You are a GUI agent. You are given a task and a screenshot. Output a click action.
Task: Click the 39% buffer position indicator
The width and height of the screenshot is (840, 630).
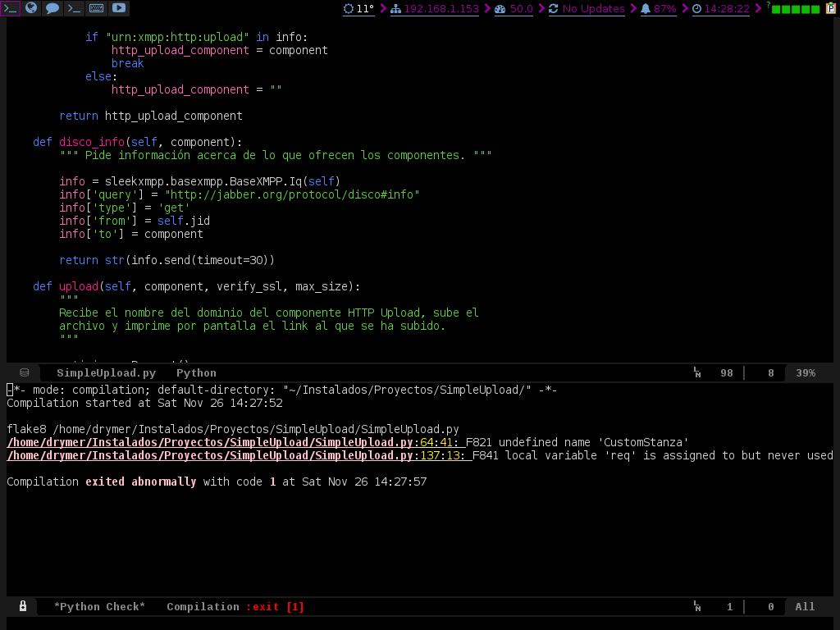click(x=806, y=373)
